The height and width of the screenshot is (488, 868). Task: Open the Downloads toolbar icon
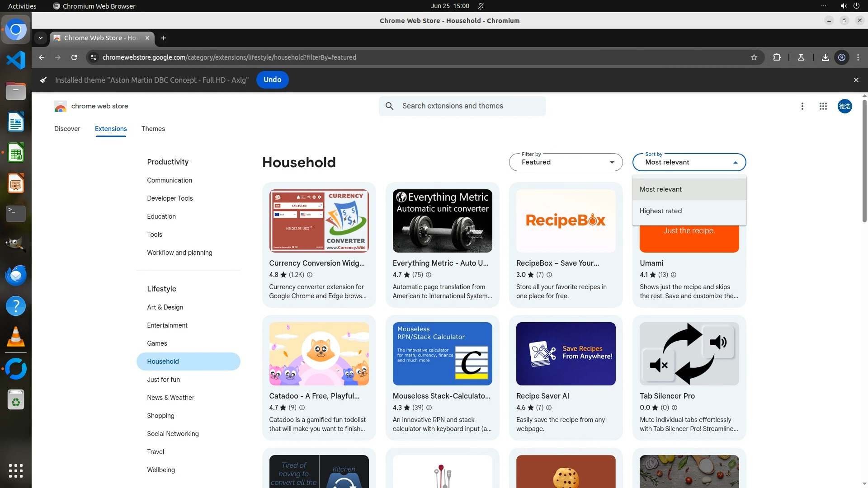(825, 57)
